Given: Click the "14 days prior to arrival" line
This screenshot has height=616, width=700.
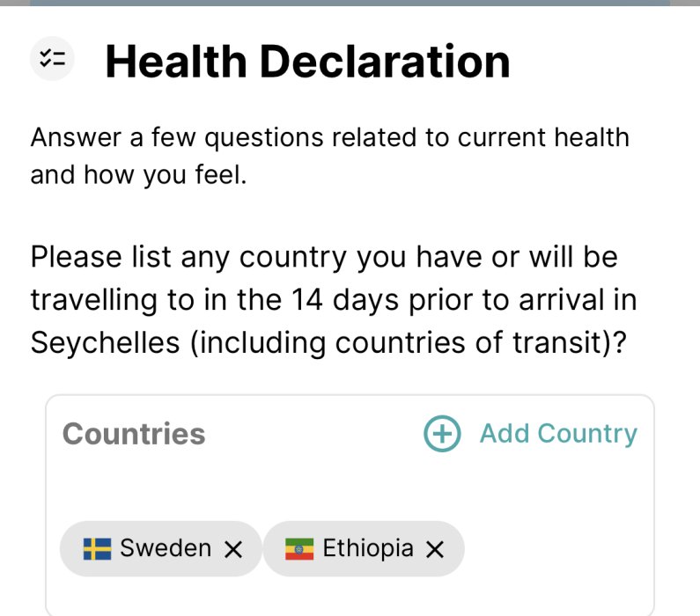Looking at the screenshot, I should click(x=333, y=300).
